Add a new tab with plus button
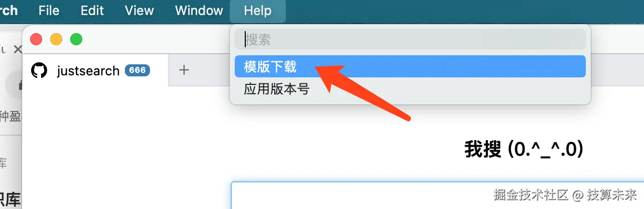 (x=184, y=70)
